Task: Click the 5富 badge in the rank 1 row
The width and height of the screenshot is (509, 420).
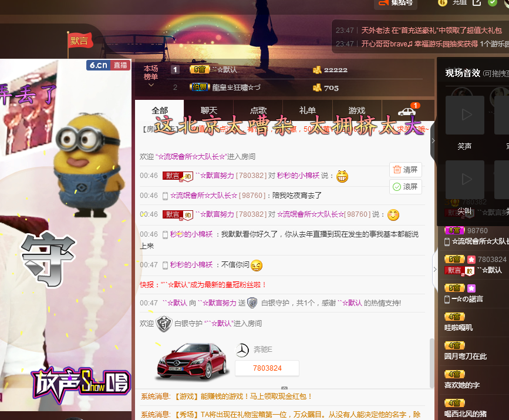Action: [x=200, y=69]
